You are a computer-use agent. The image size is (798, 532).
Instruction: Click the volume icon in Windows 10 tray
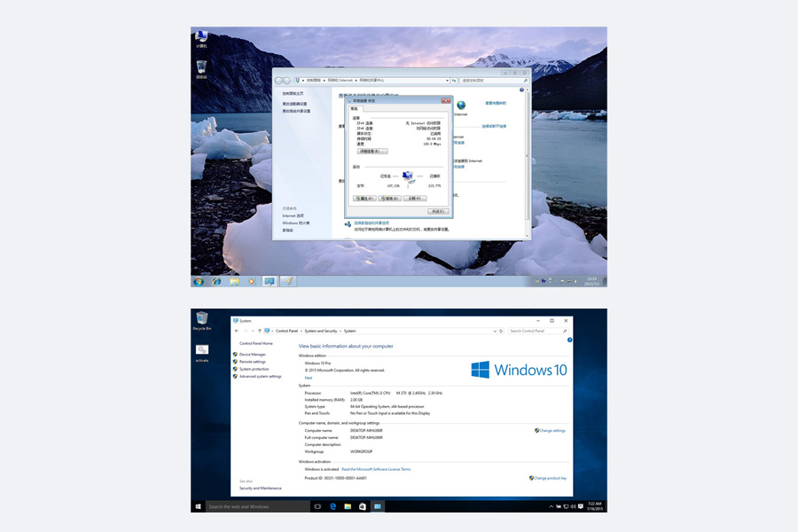[573, 506]
